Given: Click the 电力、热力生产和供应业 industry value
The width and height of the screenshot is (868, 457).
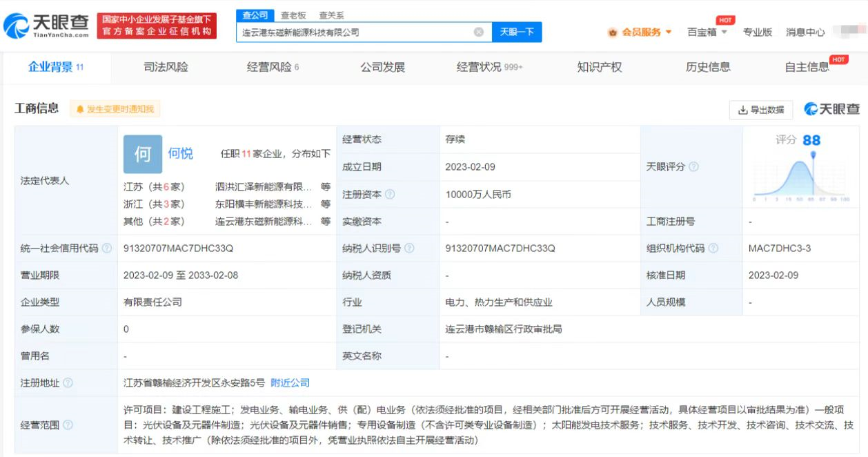Looking at the screenshot, I should click(499, 302).
